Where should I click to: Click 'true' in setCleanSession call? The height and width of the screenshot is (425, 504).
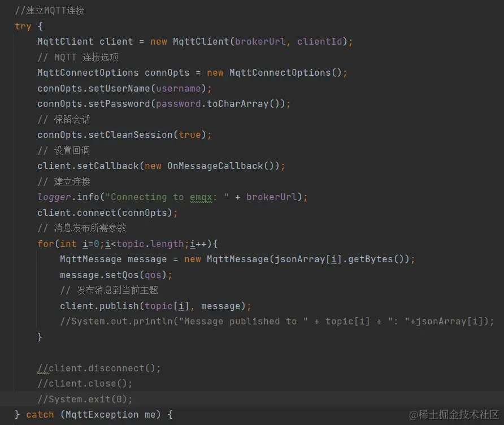coord(190,135)
